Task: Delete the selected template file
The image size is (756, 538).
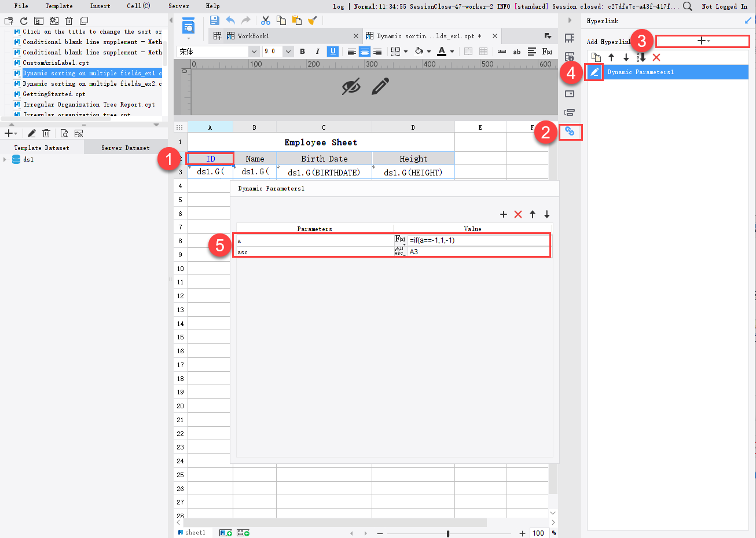Action: click(x=69, y=21)
